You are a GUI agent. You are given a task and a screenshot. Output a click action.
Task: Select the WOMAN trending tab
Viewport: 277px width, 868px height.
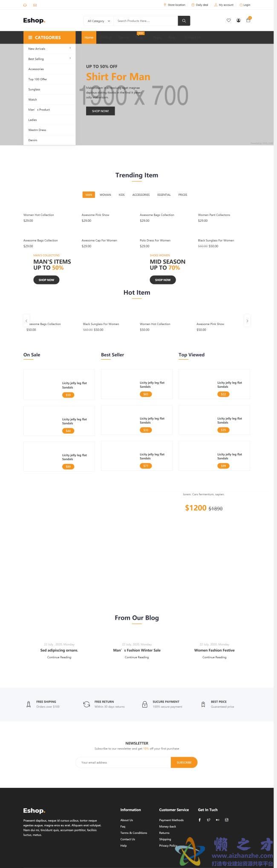[x=105, y=195]
